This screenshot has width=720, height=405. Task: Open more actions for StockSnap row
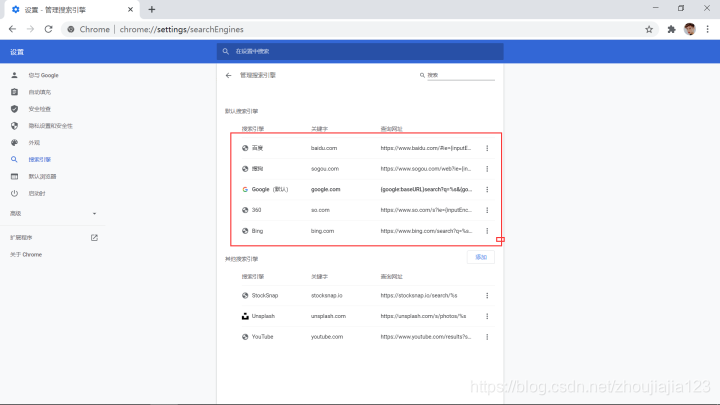[x=487, y=295]
